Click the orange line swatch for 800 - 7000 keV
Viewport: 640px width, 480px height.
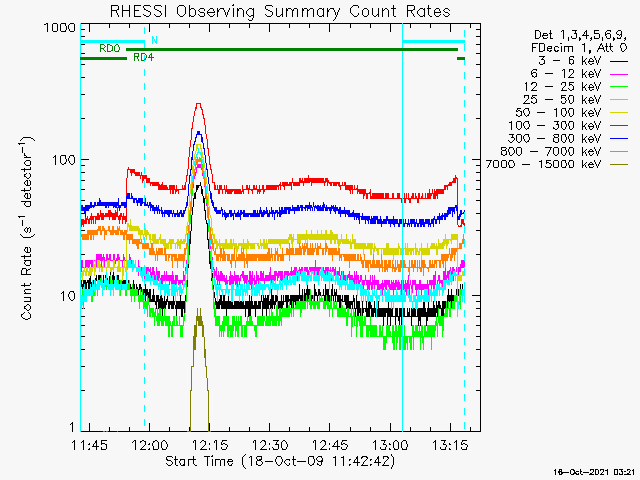[619, 152]
